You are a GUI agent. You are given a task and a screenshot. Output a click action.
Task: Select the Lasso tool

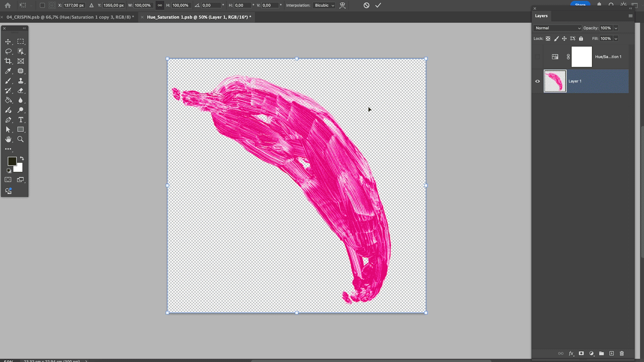8,51
